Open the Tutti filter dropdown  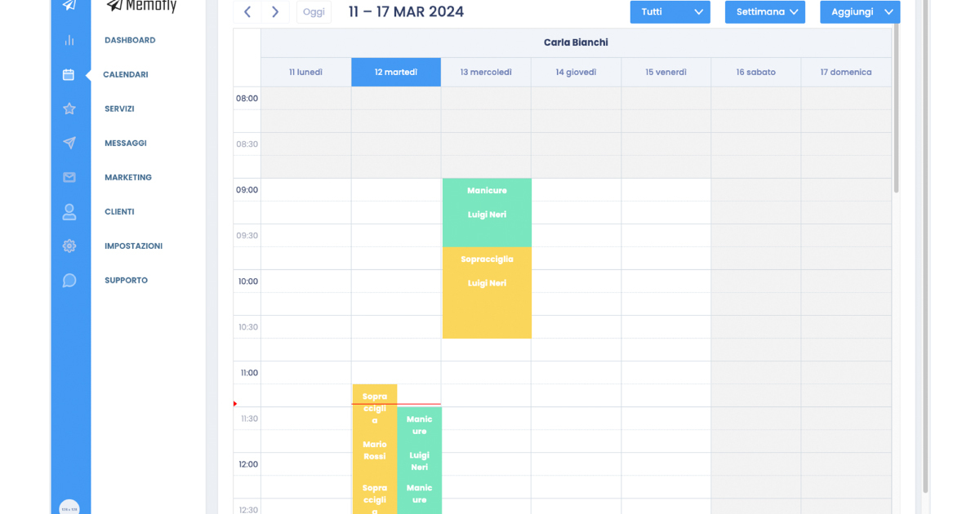(670, 12)
